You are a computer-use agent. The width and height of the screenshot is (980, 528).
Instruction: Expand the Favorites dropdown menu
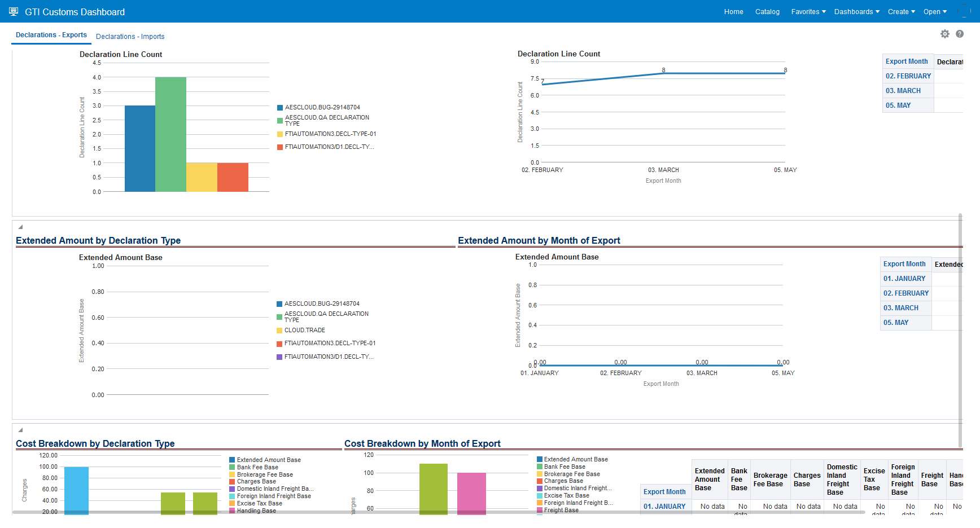[x=808, y=12]
